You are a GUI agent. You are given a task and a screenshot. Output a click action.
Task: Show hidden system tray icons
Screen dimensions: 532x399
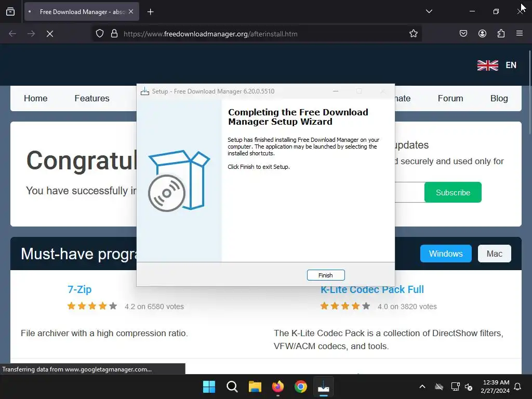point(422,387)
